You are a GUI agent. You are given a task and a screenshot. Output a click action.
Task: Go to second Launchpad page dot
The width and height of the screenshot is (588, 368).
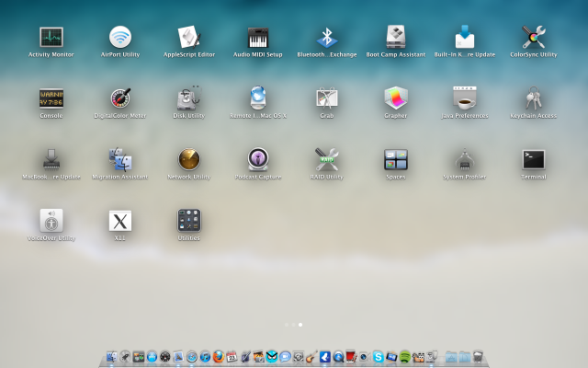click(294, 325)
